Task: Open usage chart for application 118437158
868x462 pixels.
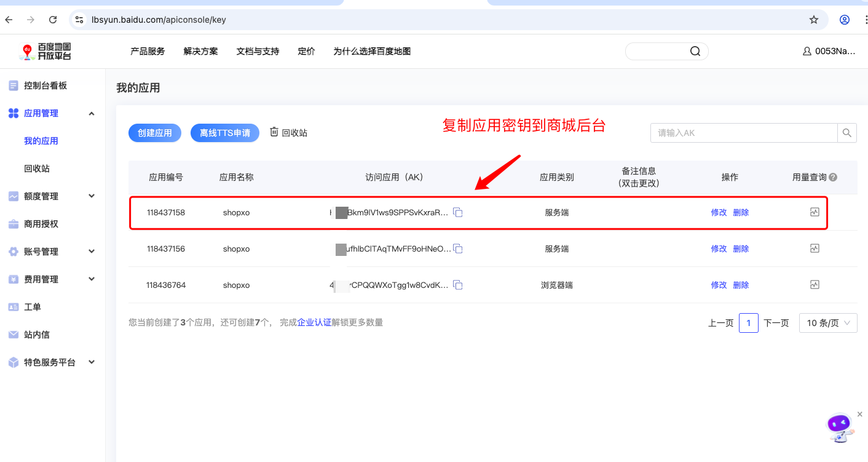Action: pyautogui.click(x=815, y=212)
